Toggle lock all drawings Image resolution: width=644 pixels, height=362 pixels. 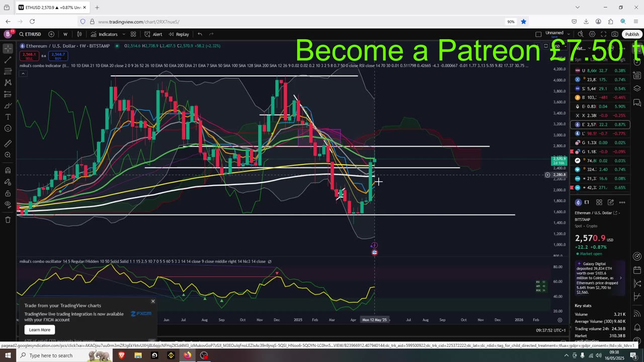click(8, 193)
